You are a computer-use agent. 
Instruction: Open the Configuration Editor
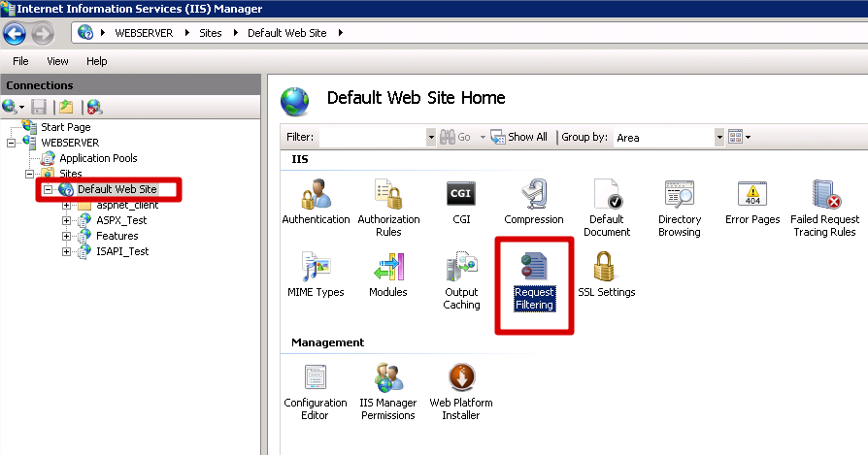(x=316, y=392)
